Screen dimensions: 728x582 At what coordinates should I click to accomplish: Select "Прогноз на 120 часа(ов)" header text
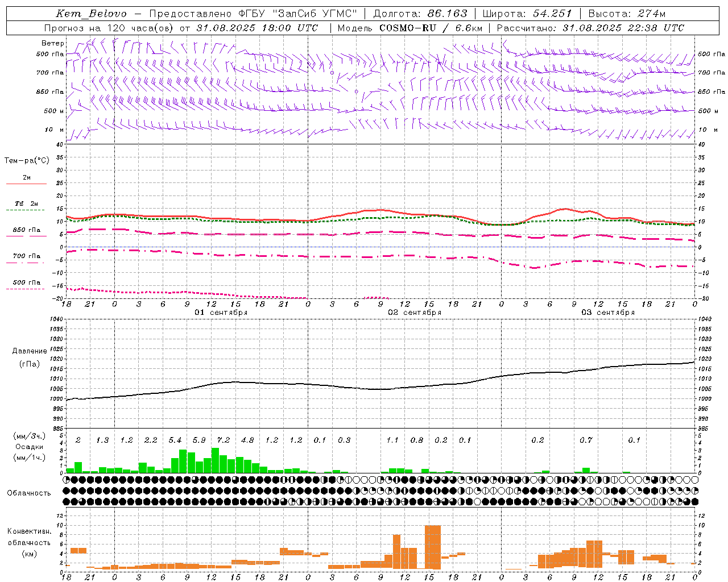(109, 28)
